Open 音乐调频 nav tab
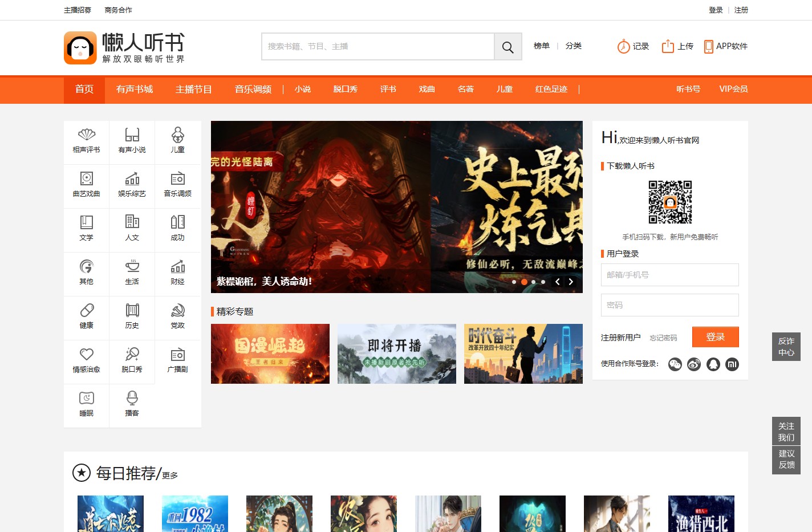812x532 pixels. point(253,90)
